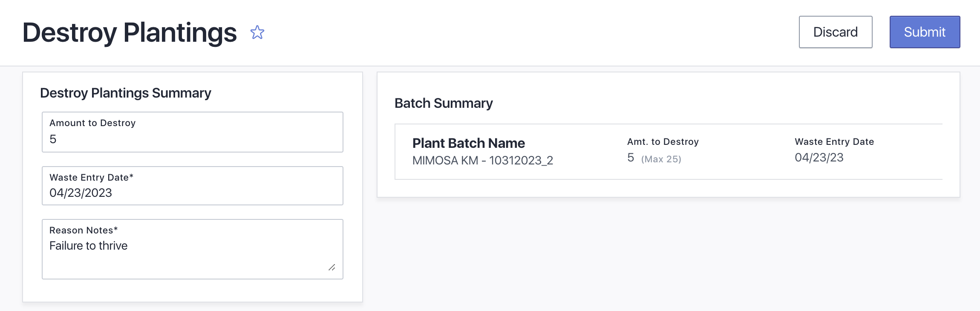
Task: Favorite this page with the star icon
Action: (257, 32)
